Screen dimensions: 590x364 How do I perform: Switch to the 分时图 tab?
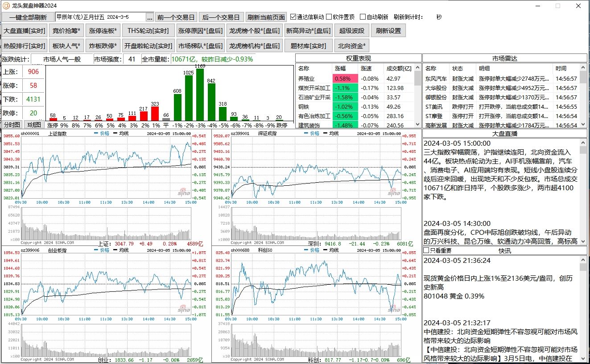pos(12,125)
